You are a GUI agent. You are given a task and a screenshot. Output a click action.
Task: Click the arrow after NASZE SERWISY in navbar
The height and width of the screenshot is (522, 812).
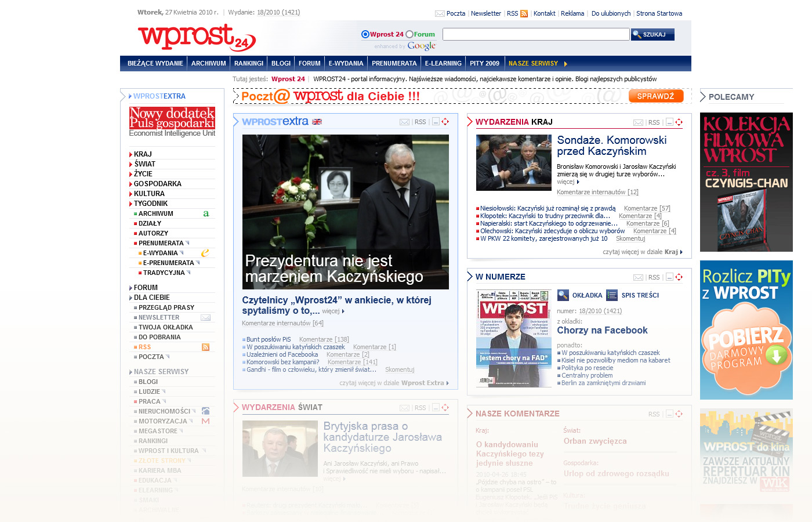point(565,64)
